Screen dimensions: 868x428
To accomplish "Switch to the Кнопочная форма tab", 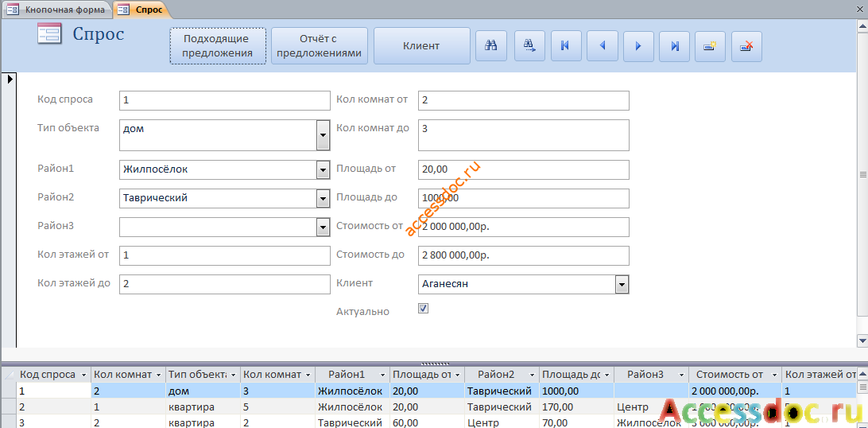I will [57, 10].
